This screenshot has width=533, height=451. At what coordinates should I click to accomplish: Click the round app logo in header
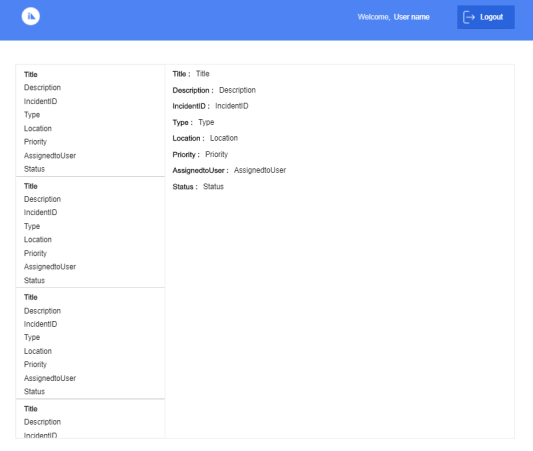coord(31,16)
